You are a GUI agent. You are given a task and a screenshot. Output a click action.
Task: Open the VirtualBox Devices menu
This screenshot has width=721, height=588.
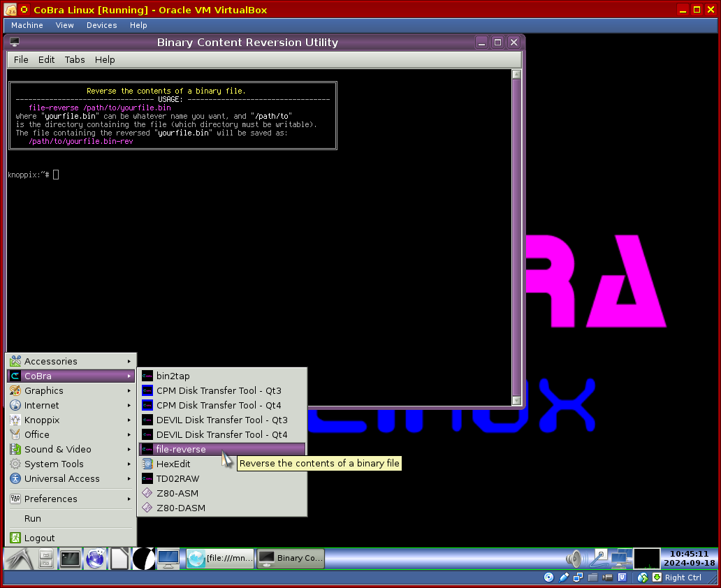(x=101, y=25)
